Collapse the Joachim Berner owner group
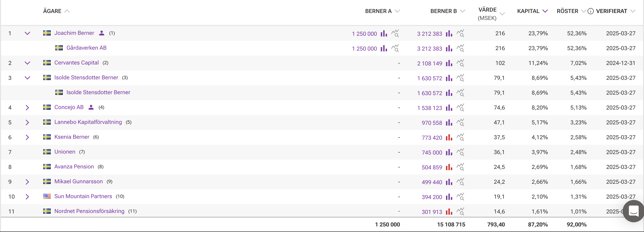644x232 pixels. (x=27, y=33)
